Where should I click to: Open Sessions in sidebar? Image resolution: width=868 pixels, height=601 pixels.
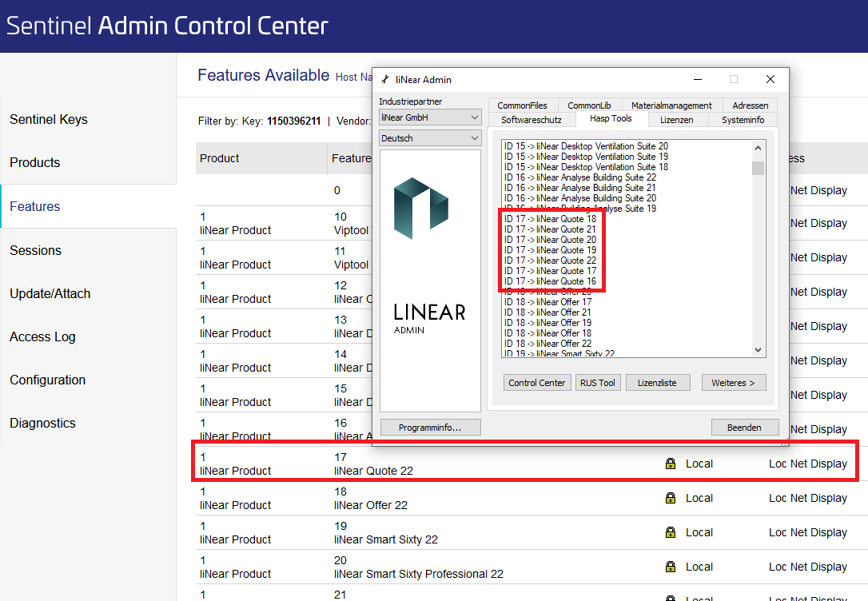coord(35,250)
